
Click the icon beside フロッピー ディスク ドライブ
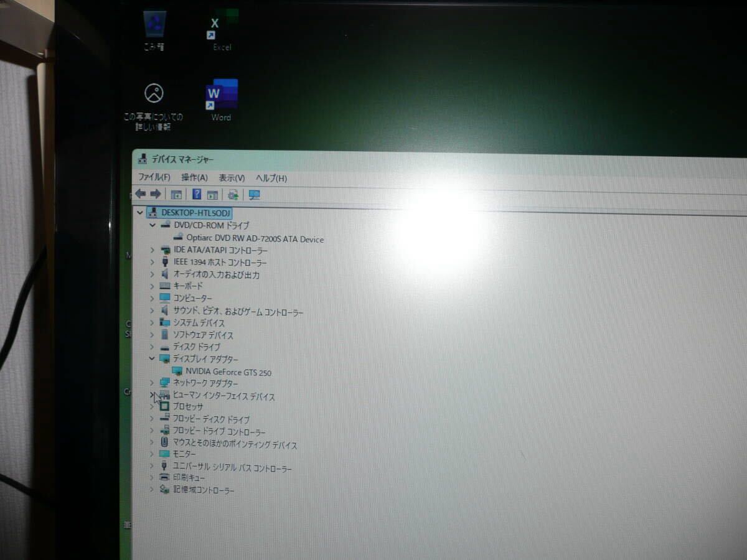pos(165,419)
